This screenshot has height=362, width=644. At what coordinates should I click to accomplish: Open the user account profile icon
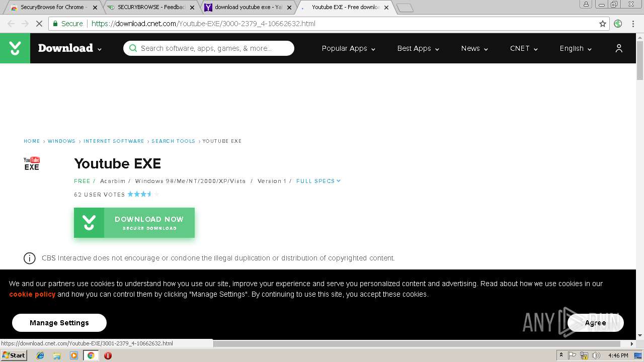click(x=619, y=48)
